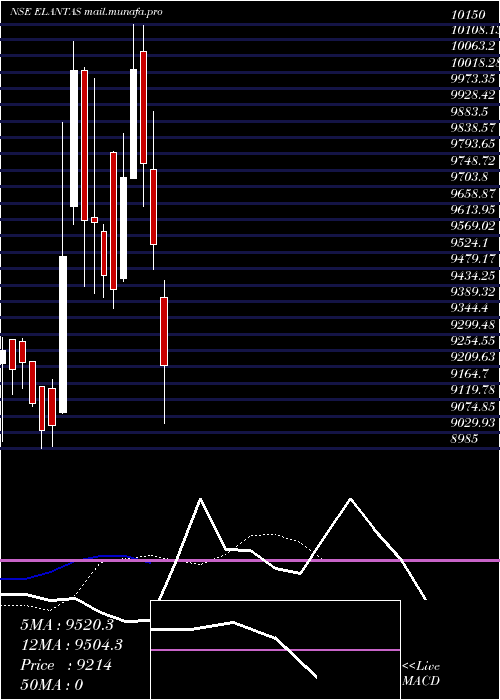
Task: Select the 9254.55 price level label
Action: 473,341
